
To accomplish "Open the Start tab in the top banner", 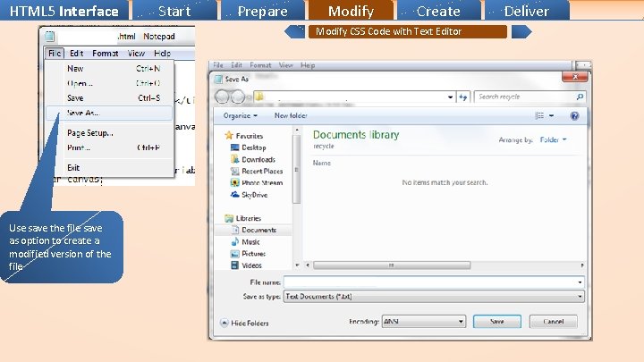I will (x=174, y=10).
